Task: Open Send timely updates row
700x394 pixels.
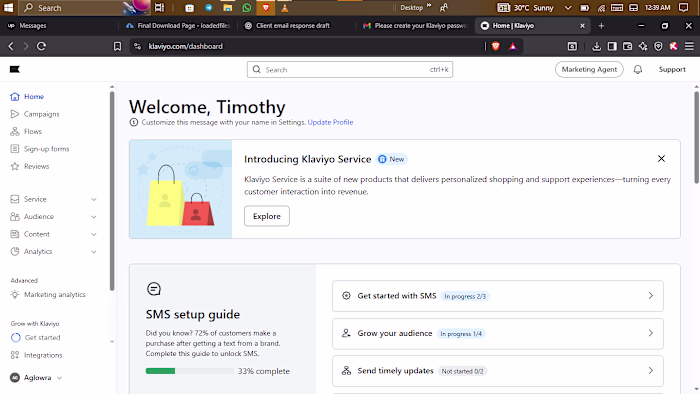Action: (x=497, y=371)
